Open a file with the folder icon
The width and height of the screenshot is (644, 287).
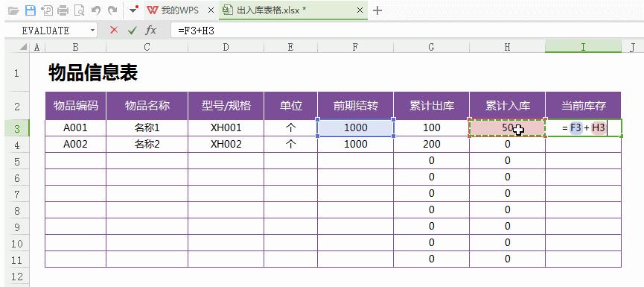[13, 10]
